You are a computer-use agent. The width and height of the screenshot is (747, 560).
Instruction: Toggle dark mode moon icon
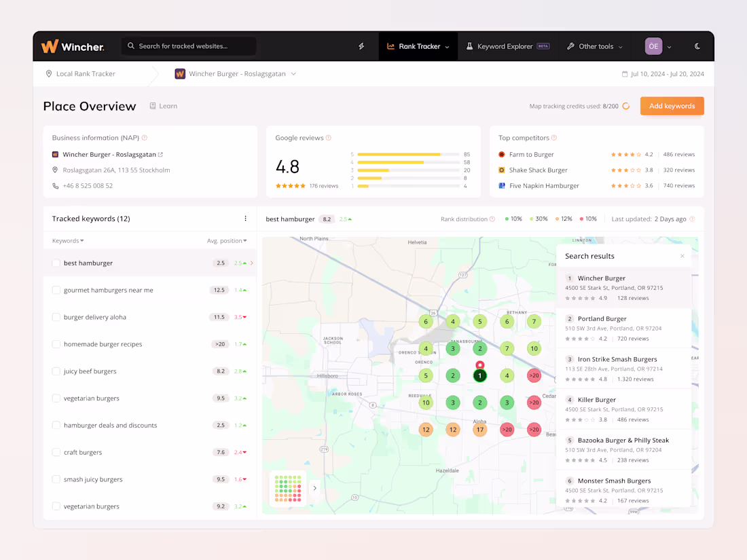697,46
